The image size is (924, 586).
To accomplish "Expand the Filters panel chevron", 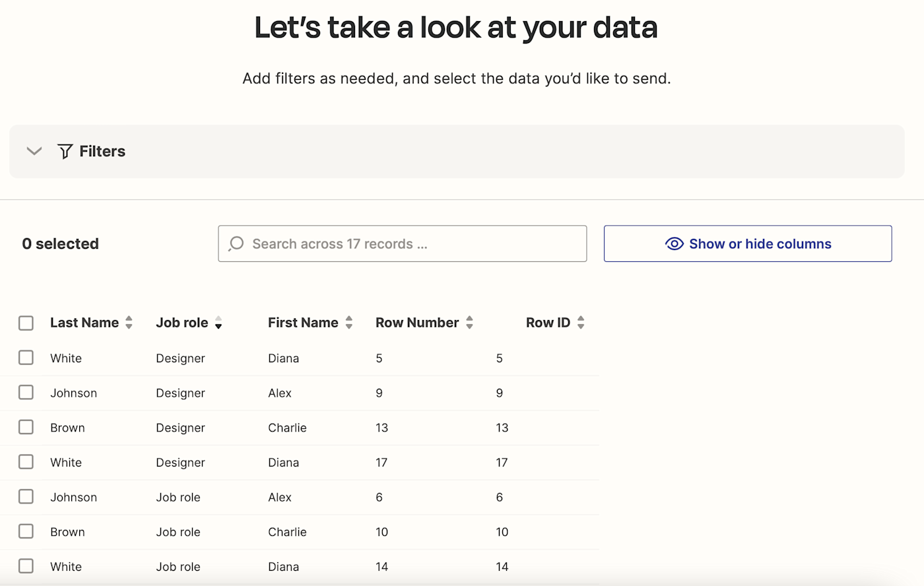I will click(34, 151).
